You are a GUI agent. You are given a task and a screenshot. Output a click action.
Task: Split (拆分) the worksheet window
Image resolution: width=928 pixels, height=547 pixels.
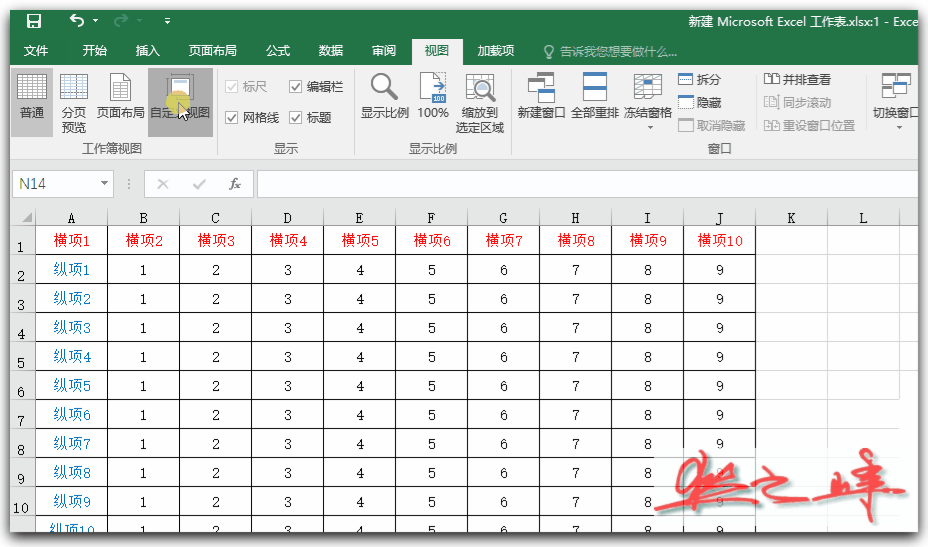[700, 79]
